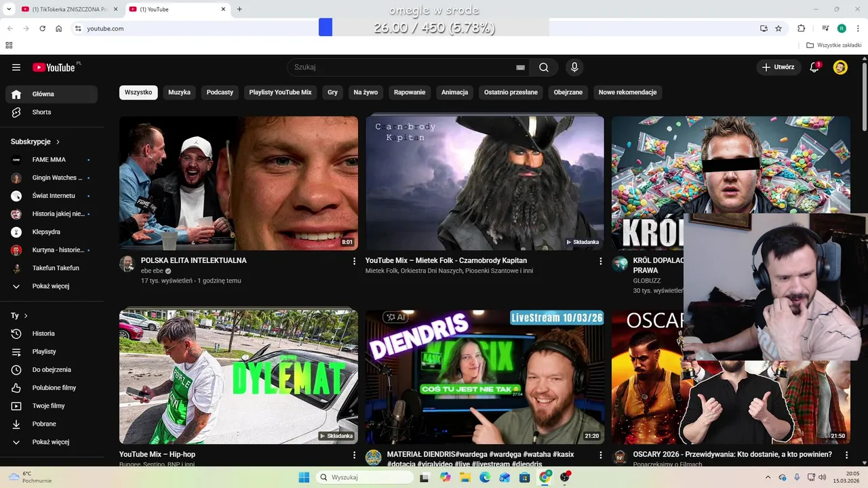
Task: Open the account avatar menu
Action: (x=840, y=67)
